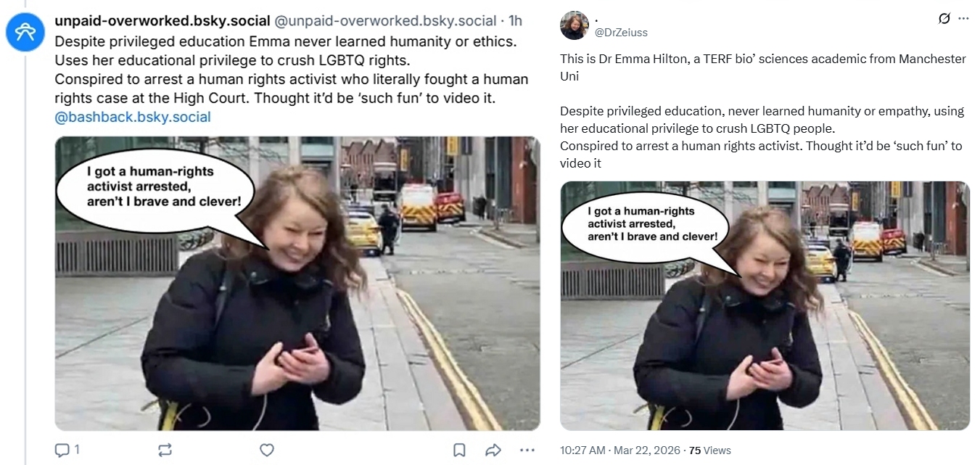Screen dimensions: 980x465
Task: Click the grey @unpaid-overworked.bsky.social handle
Action: tap(384, 21)
